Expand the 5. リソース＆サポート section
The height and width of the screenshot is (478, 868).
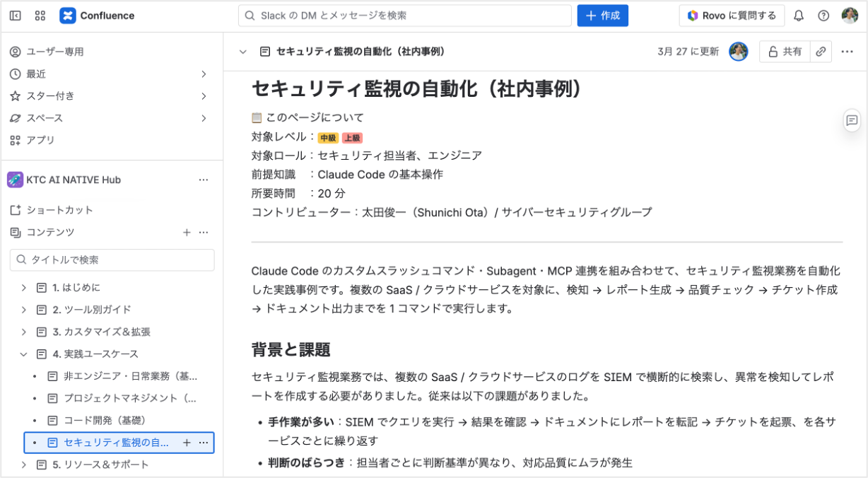tap(23, 465)
